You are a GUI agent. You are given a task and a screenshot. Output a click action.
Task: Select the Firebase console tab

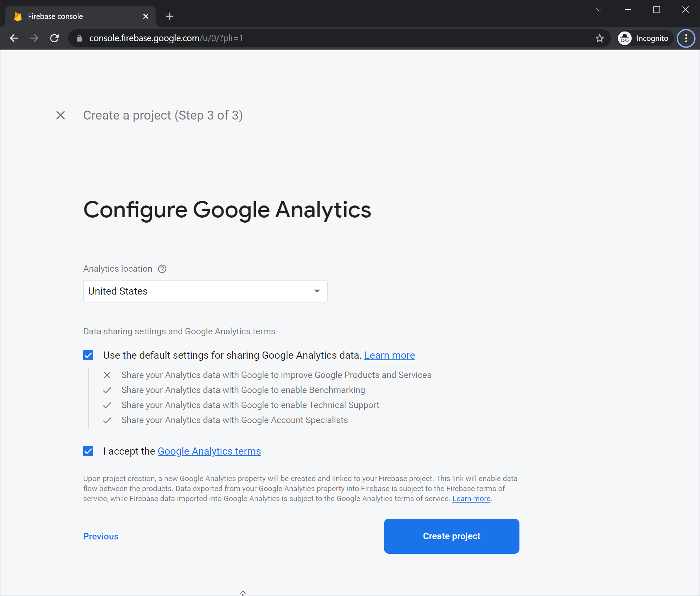(72, 16)
